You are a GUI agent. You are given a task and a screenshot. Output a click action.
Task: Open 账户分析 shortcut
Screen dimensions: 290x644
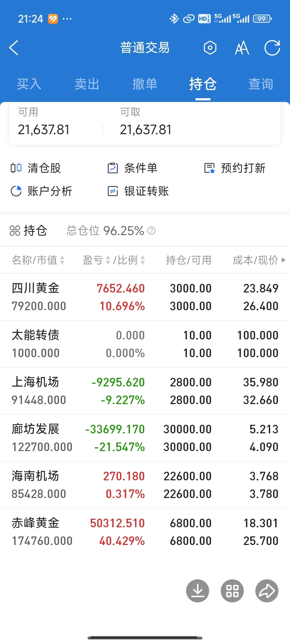point(41,191)
